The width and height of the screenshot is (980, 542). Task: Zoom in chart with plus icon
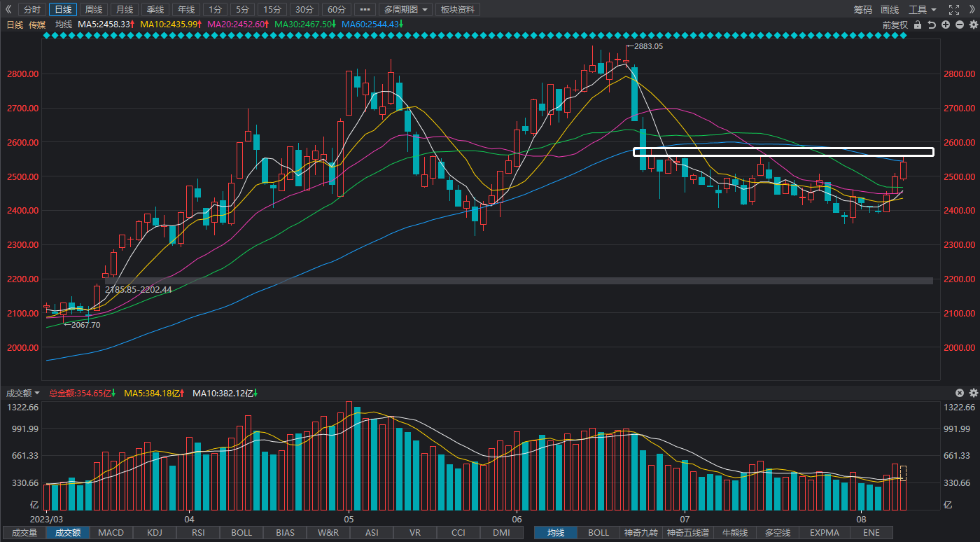(946, 25)
